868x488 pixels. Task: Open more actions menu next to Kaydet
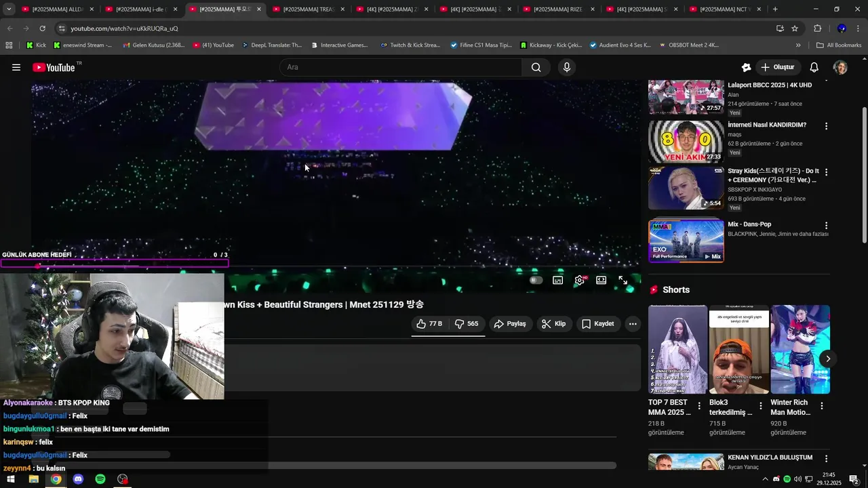point(633,324)
